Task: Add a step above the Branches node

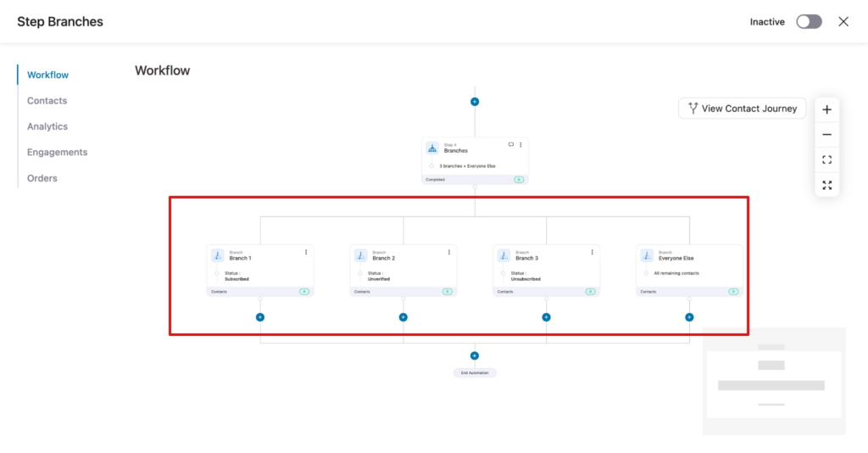Action: click(475, 102)
